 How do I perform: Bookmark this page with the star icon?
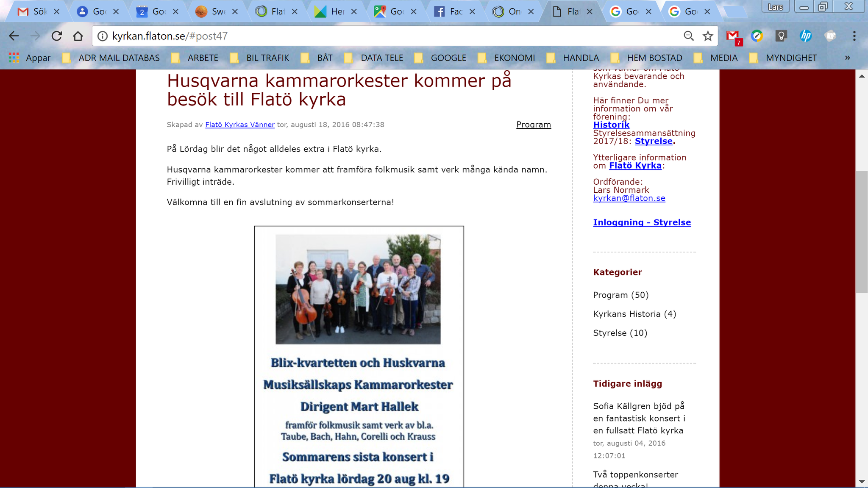click(x=708, y=36)
